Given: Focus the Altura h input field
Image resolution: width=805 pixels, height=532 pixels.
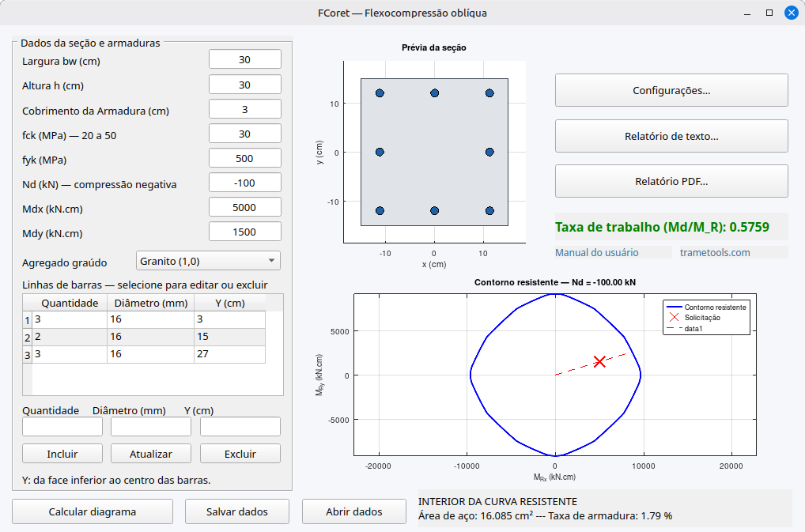Looking at the screenshot, I should [x=245, y=85].
